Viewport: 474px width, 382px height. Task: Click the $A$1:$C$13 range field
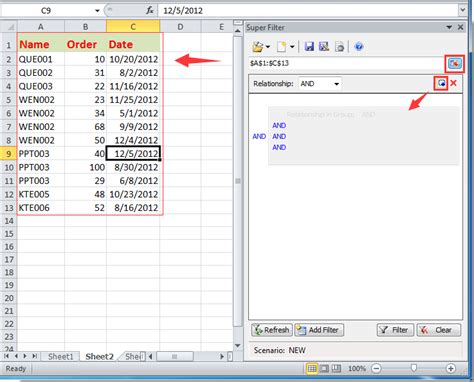tap(346, 63)
